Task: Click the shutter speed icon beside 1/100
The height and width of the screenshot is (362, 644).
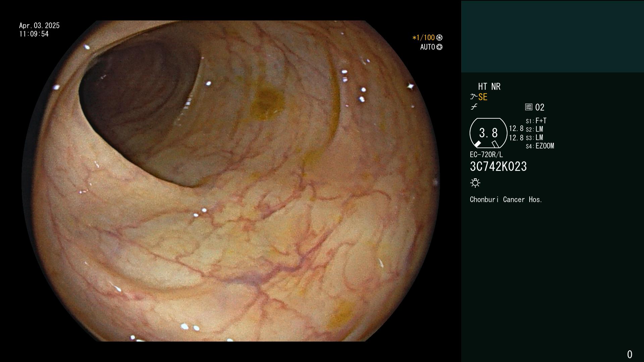Action: (x=439, y=38)
